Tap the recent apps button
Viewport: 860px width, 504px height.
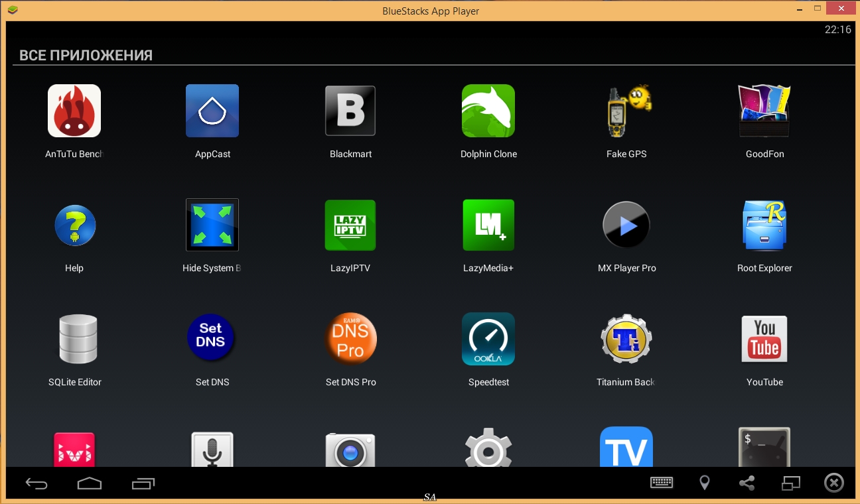coord(143,483)
